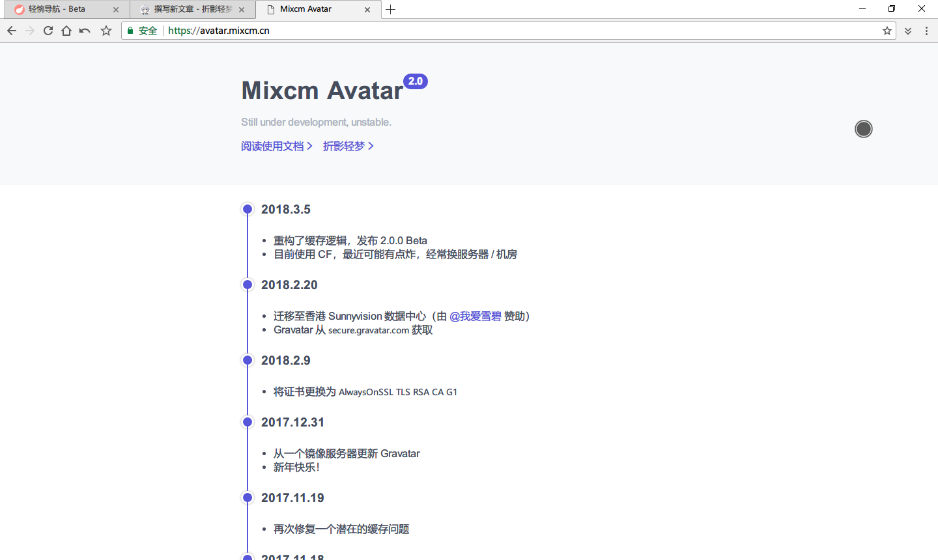Open a new tab with plus button
Image resolution: width=938 pixels, height=560 pixels.
391,9
